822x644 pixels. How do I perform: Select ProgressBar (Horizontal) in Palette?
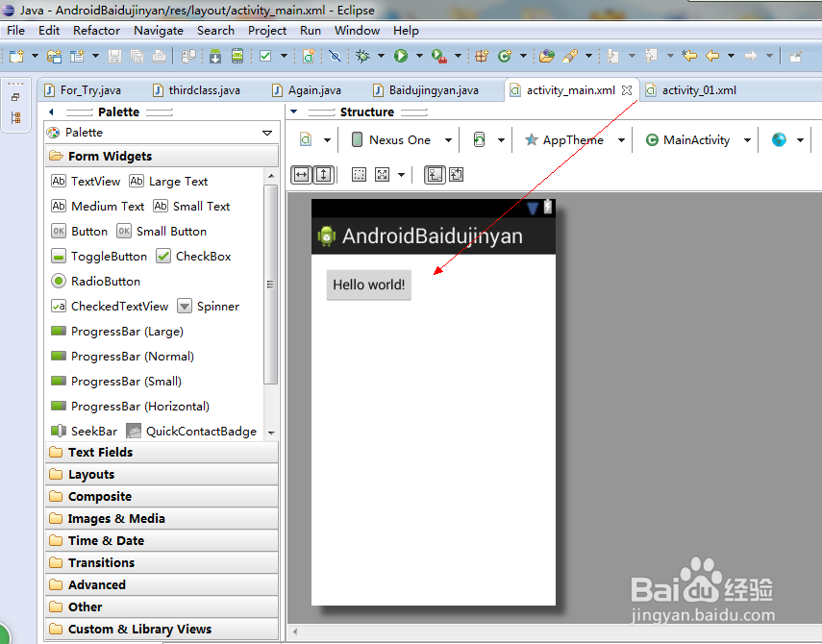[x=131, y=406]
